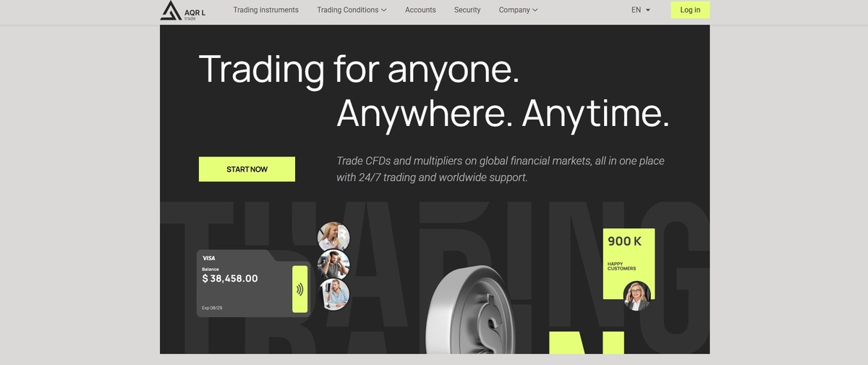
Task: Click the happy customers woman avatar
Action: 637,295
